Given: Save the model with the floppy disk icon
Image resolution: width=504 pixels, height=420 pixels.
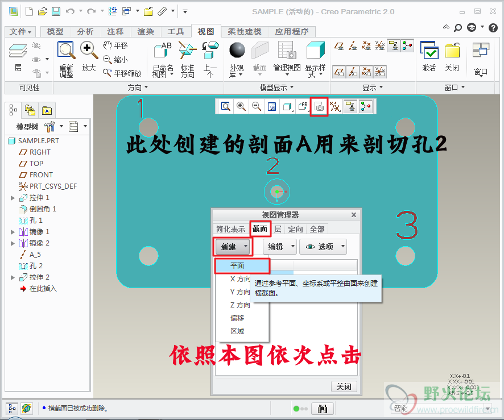Looking at the screenshot, I should tap(56, 12).
